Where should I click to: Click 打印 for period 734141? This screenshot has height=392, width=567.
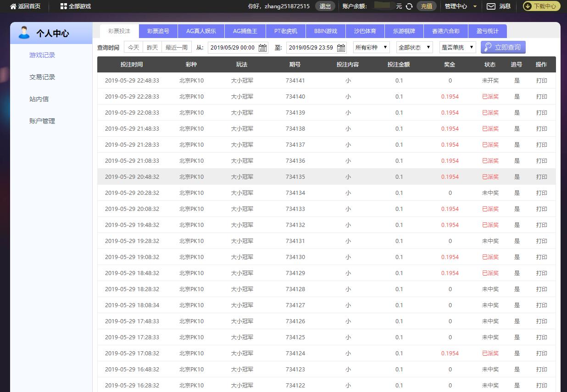click(x=542, y=81)
